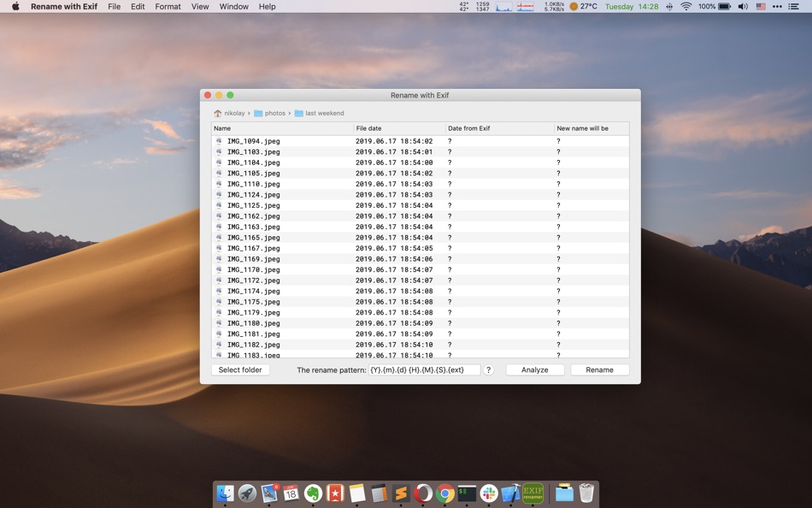Image resolution: width=812 pixels, height=508 pixels.
Task: Click the Select folder button
Action: coord(240,369)
